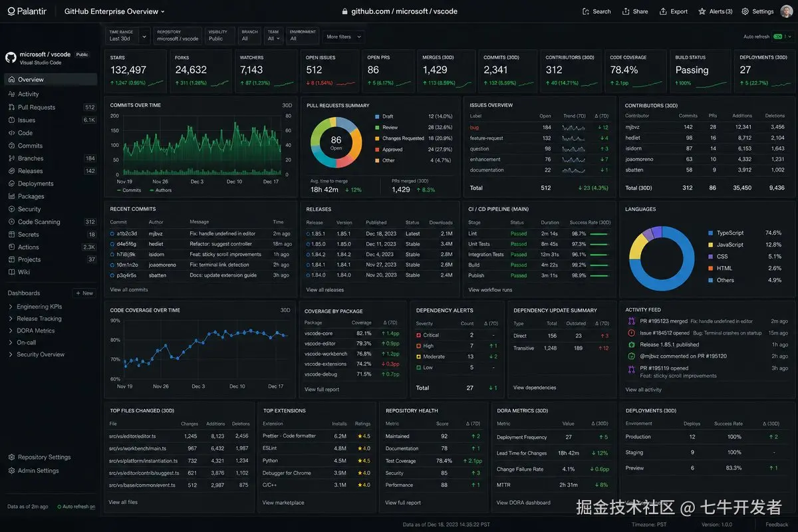
Task: Open the user avatar profile picture
Action: point(787,11)
